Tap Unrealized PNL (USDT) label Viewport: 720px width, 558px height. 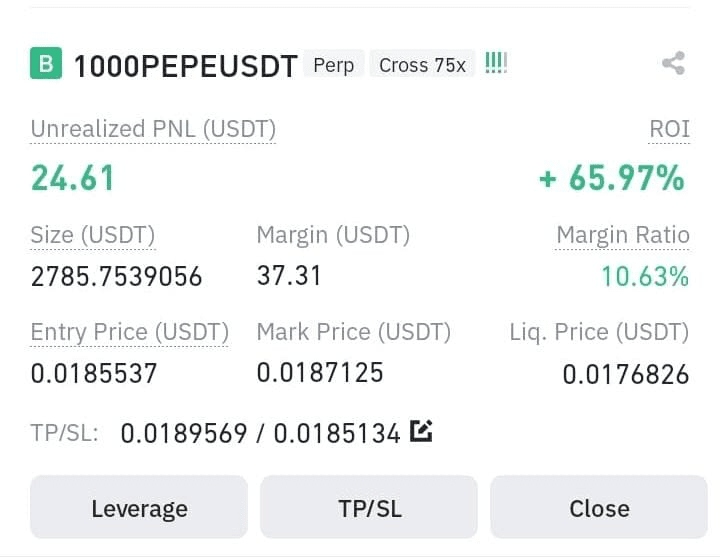153,129
